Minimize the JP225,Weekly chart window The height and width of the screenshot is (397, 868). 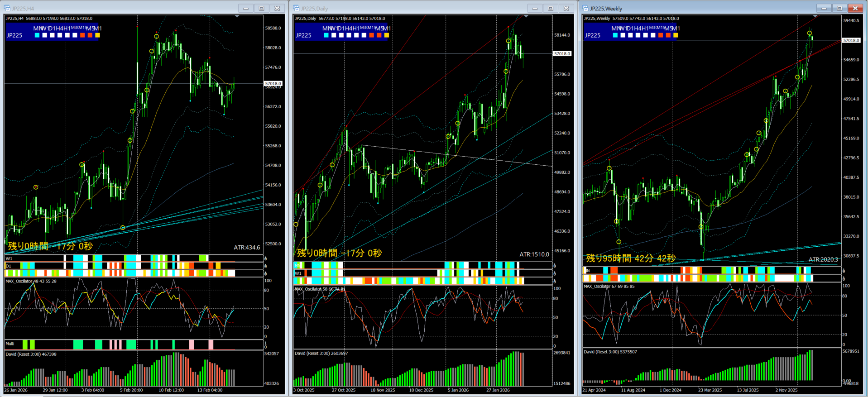pos(824,8)
